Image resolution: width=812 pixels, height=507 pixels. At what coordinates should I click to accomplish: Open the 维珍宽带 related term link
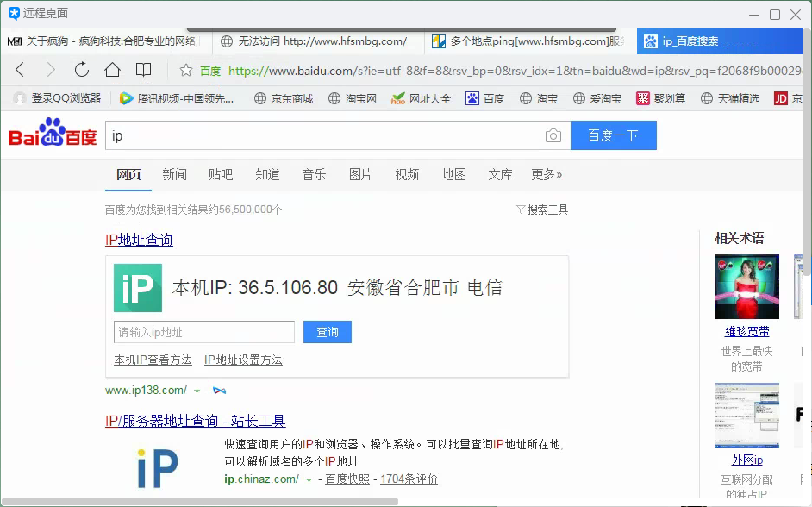(x=746, y=331)
